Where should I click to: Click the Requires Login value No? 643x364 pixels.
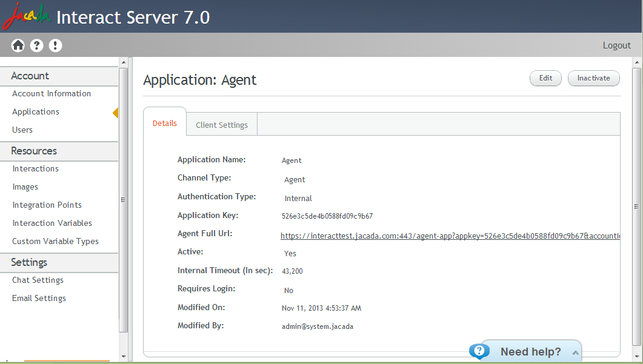(288, 290)
